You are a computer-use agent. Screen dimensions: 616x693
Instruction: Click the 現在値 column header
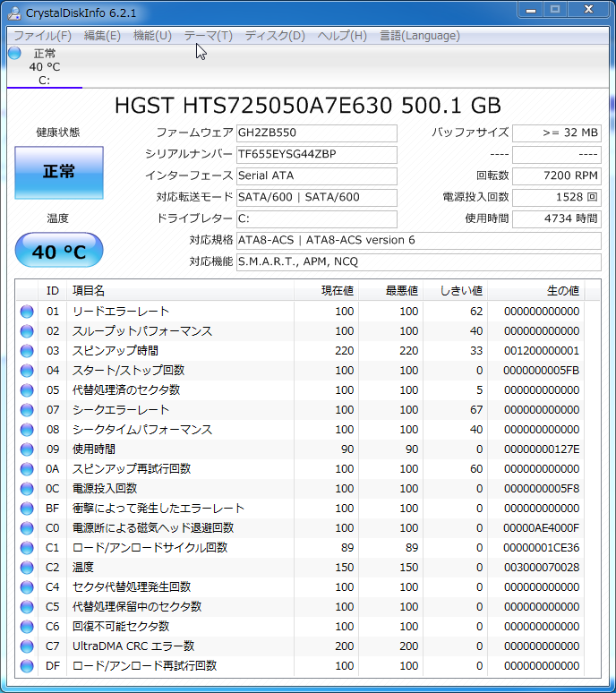pyautogui.click(x=326, y=291)
